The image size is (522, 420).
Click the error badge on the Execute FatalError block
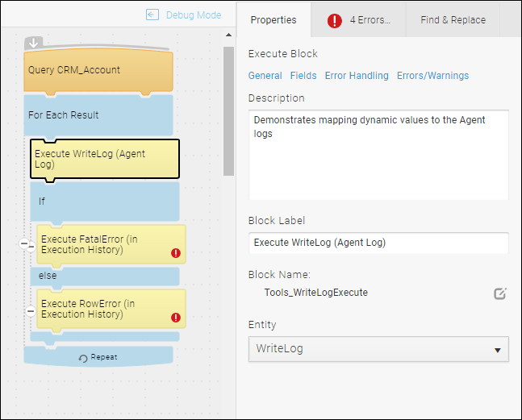click(176, 253)
